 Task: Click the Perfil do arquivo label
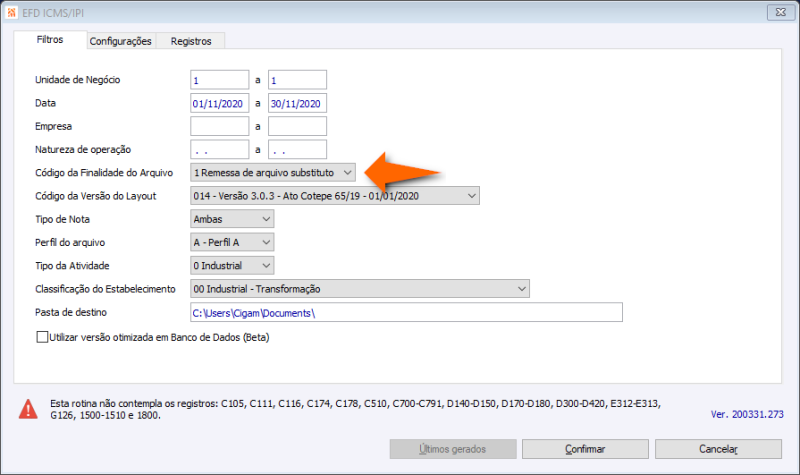(70, 242)
